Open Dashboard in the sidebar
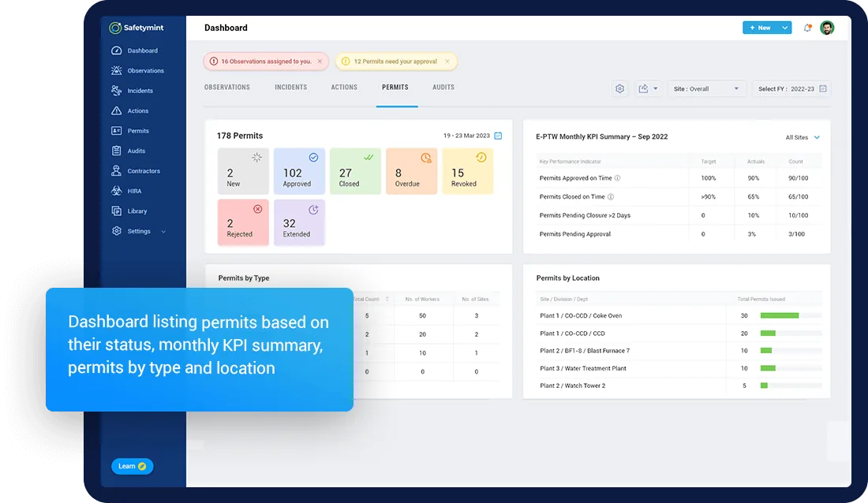The height and width of the screenshot is (503, 868). point(134,50)
